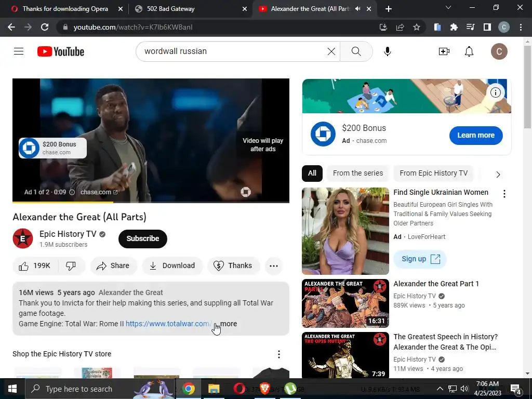Open the Windows Start menu

click(x=12, y=389)
